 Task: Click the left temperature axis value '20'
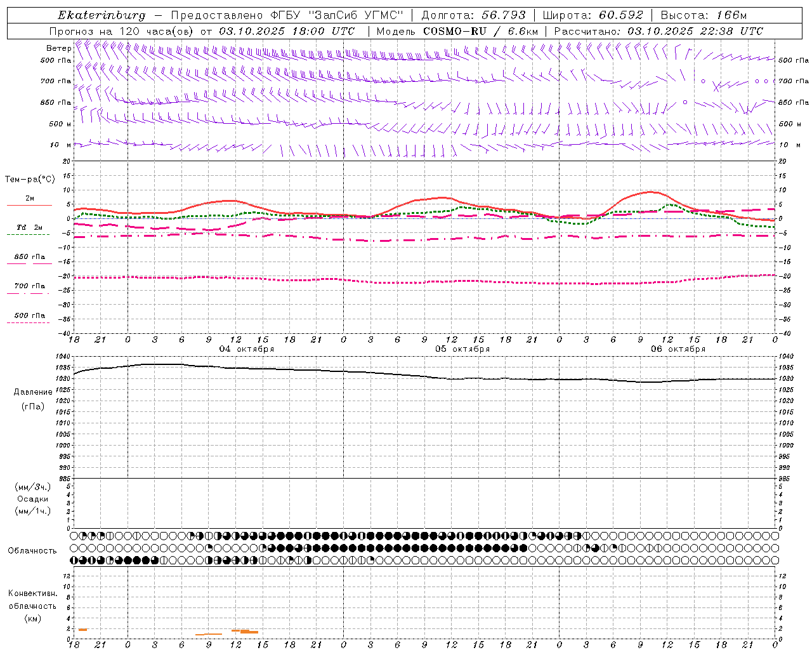pos(67,161)
